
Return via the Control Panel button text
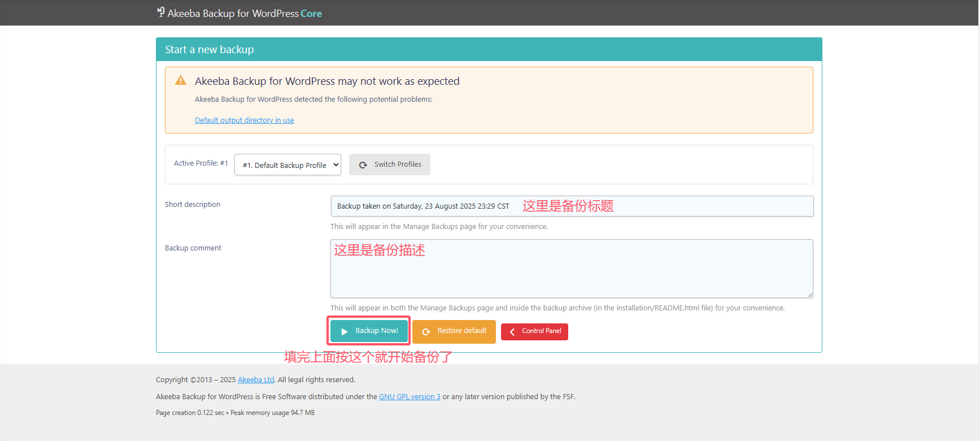(x=541, y=331)
